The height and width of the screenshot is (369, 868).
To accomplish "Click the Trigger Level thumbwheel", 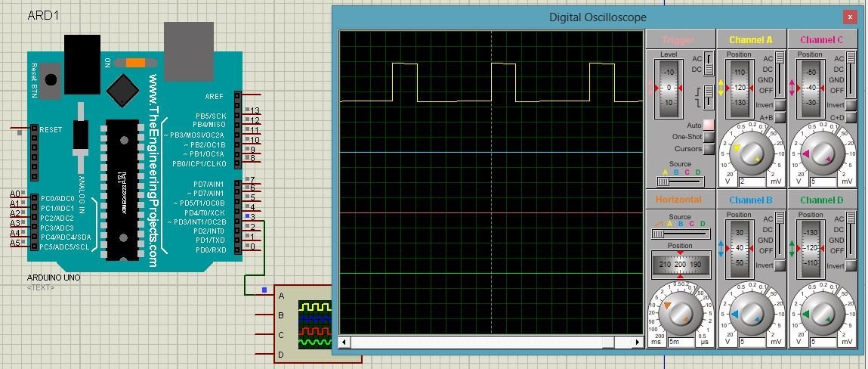I will pyautogui.click(x=668, y=88).
